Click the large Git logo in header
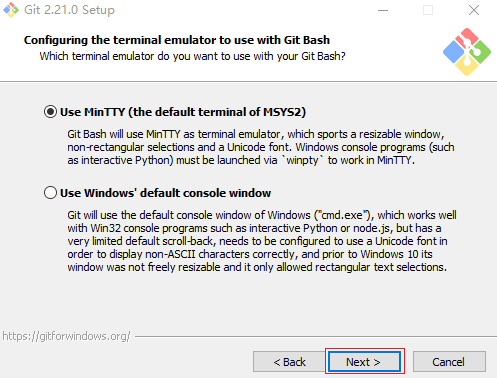The width and height of the screenshot is (497, 378). point(467,52)
